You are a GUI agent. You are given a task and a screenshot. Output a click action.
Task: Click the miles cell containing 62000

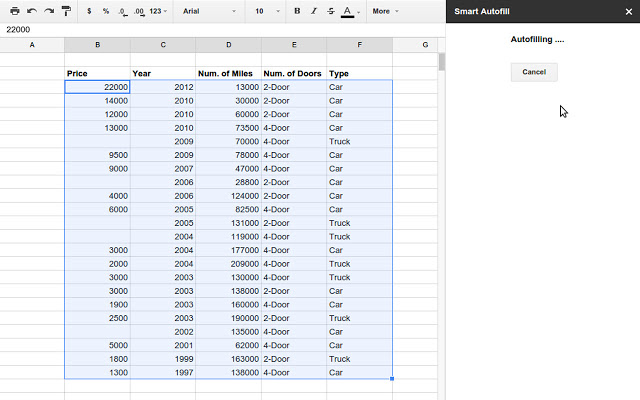(229, 346)
